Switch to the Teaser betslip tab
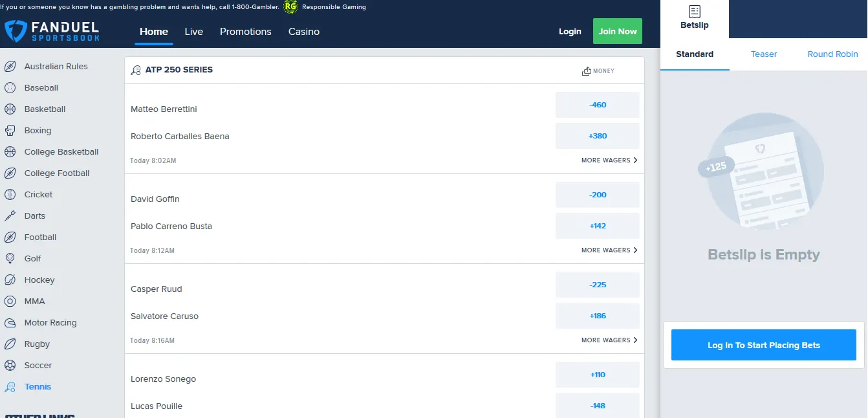Image resolution: width=868 pixels, height=418 pixels. point(763,54)
